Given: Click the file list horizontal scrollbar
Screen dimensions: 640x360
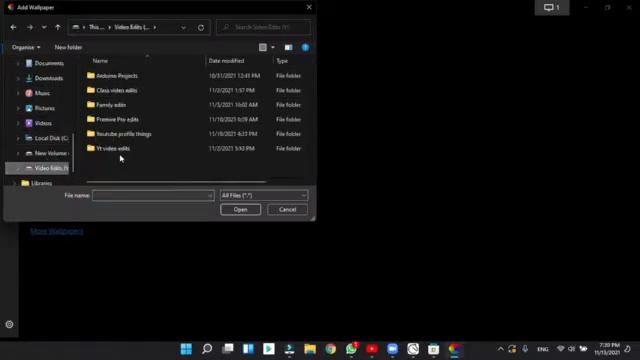Looking at the screenshot, I should [x=176, y=181].
